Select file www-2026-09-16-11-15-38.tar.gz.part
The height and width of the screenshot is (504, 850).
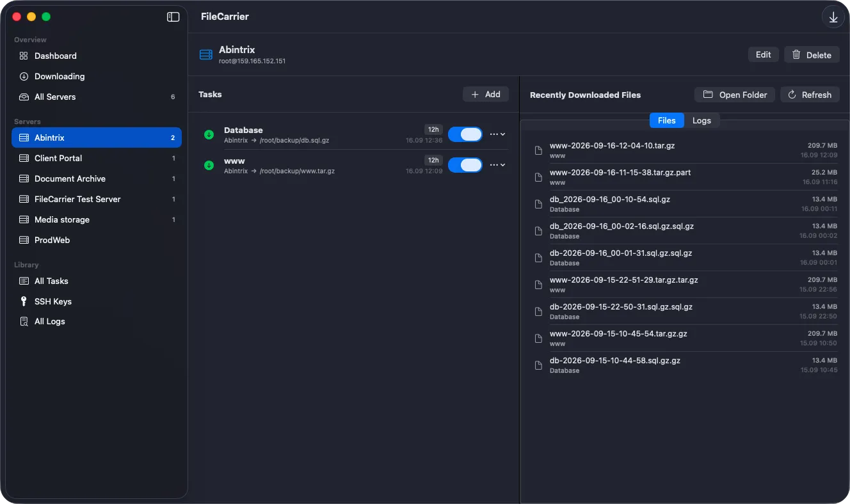pos(686,177)
